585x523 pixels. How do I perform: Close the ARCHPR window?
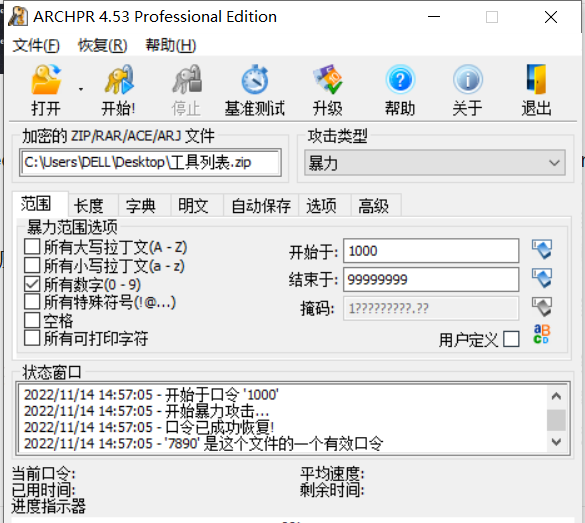point(551,17)
